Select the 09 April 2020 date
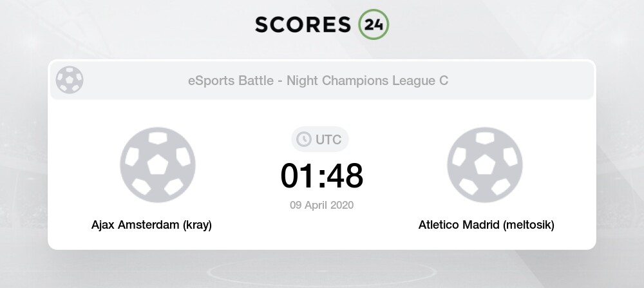The image size is (644, 288). (321, 205)
